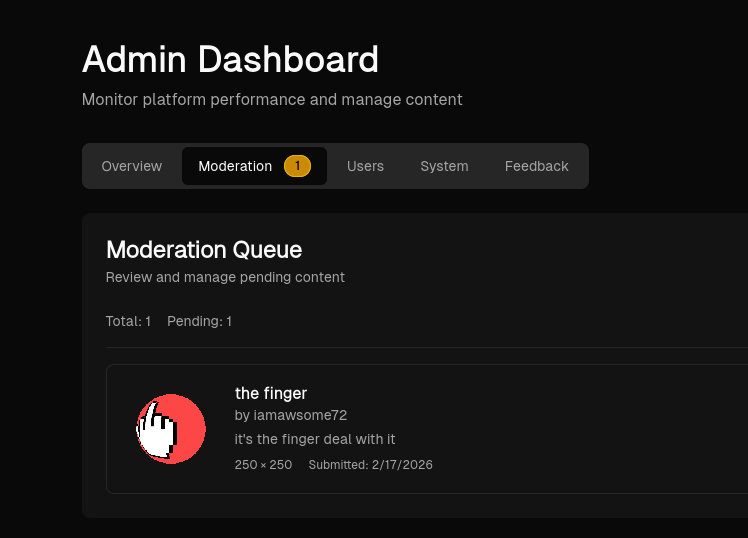Click the "Total: 1" counter
The width and height of the screenshot is (748, 538).
pos(128,321)
